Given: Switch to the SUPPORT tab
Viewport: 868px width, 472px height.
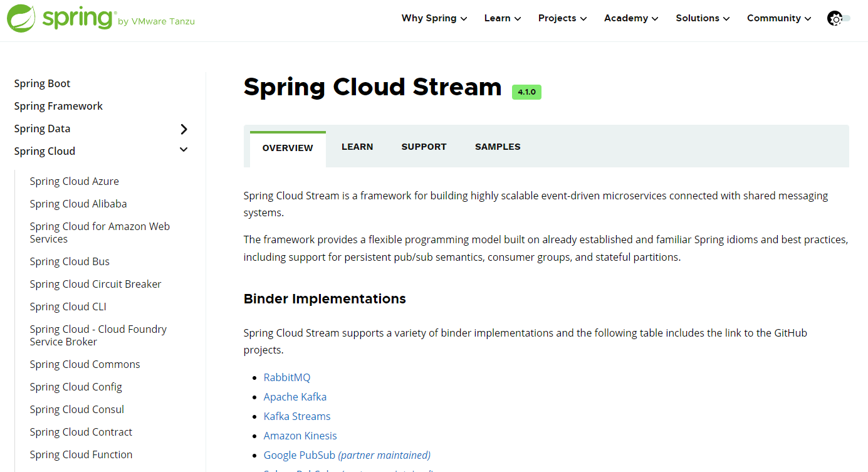Looking at the screenshot, I should (424, 147).
